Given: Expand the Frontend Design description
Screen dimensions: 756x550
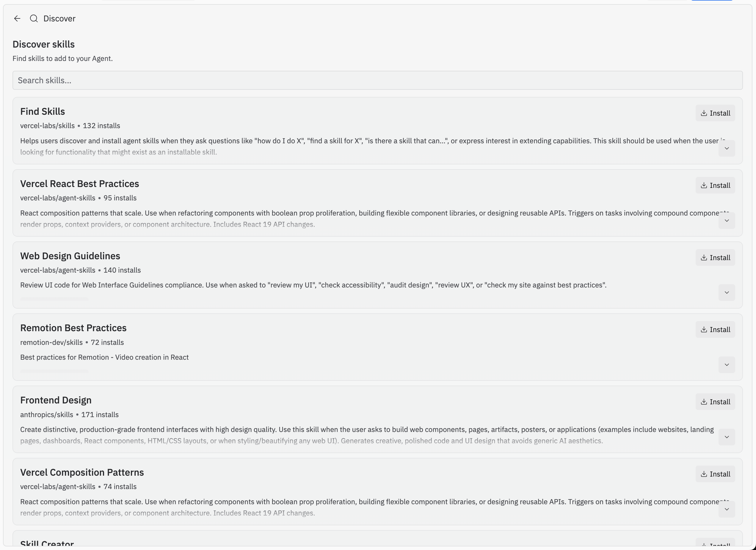Looking at the screenshot, I should tap(727, 437).
